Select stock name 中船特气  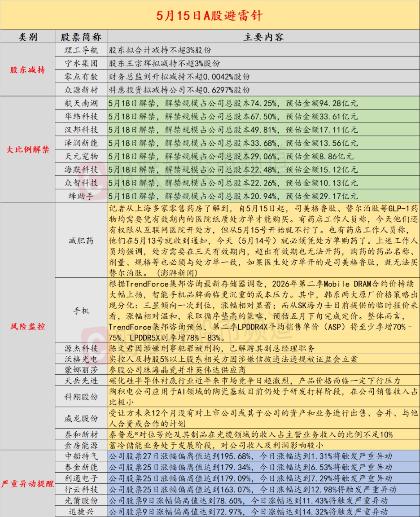(81, 456)
